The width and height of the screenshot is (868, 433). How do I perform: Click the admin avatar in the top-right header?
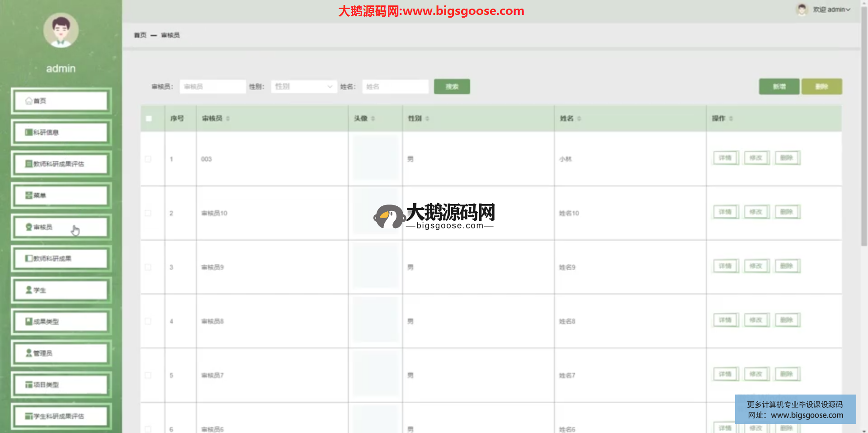tap(802, 10)
